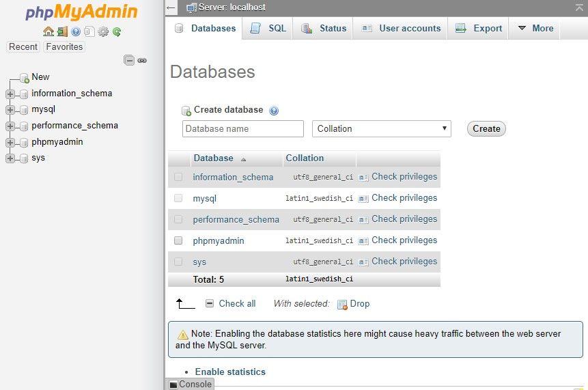Viewport: 588px width, 390px height.
Task: Collapse all navigation tree icon
Action: (x=129, y=60)
